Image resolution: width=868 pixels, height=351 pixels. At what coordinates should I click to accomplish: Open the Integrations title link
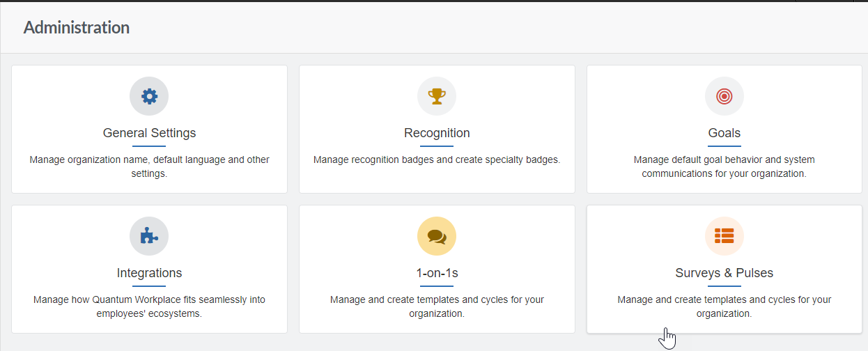coord(149,273)
